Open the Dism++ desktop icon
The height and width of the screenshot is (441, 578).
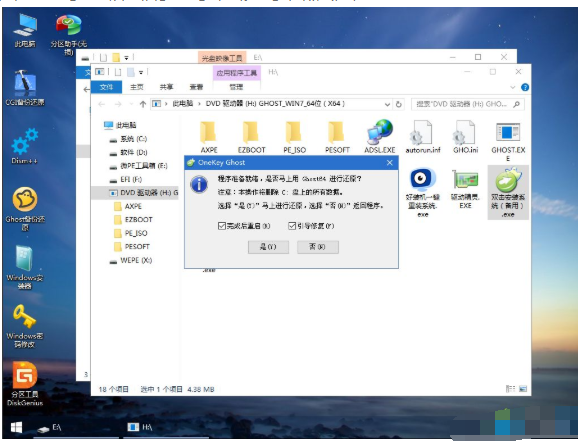coord(24,146)
